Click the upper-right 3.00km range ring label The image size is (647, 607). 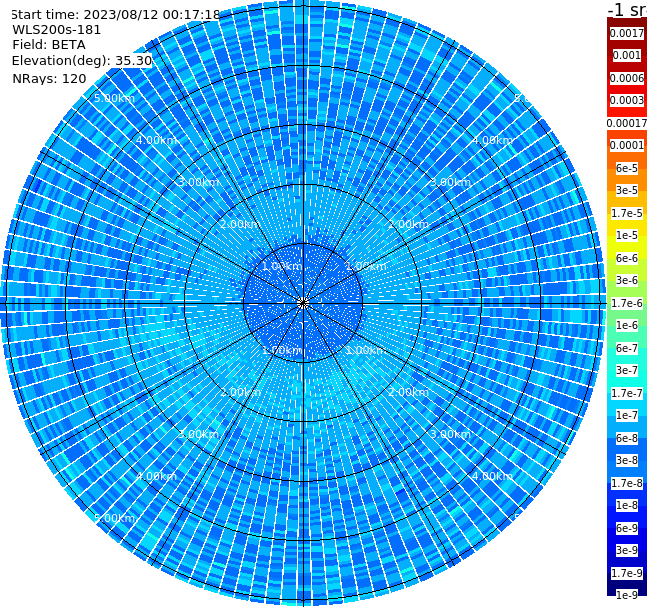pyautogui.click(x=451, y=182)
